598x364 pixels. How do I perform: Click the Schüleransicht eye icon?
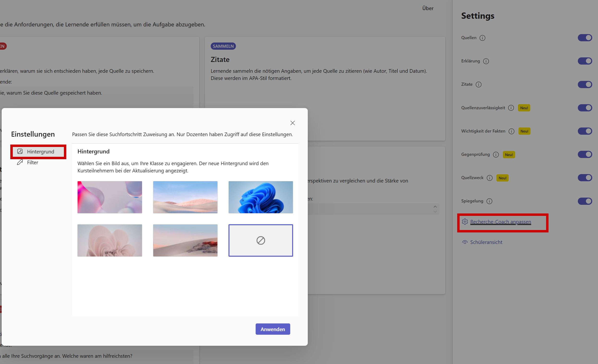click(464, 242)
